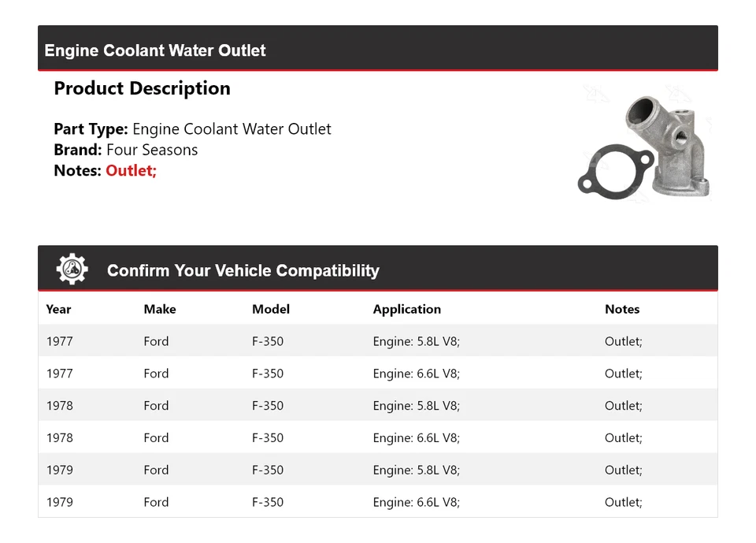This screenshot has height=543, width=756.
Task: Select the 1979 F-350 6.6L V8 row
Action: tap(377, 502)
